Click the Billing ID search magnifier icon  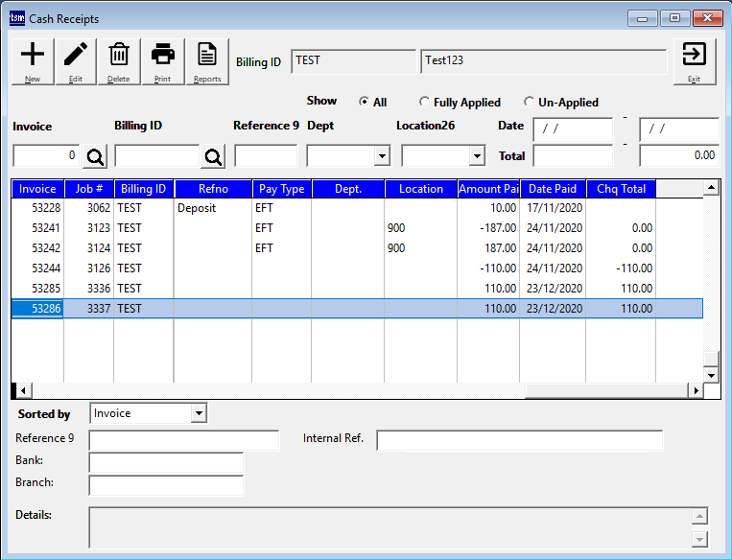tap(213, 156)
